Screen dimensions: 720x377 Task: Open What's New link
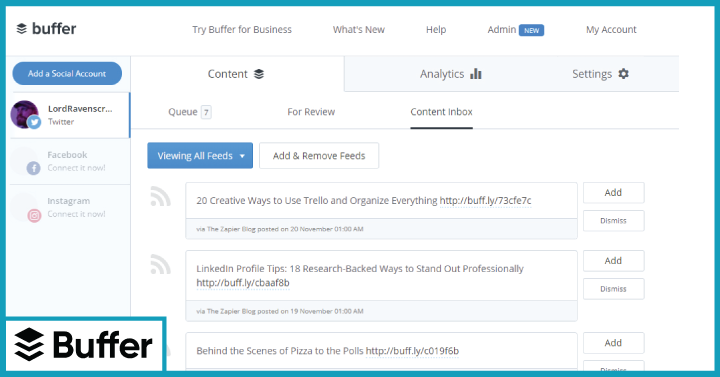[359, 30]
